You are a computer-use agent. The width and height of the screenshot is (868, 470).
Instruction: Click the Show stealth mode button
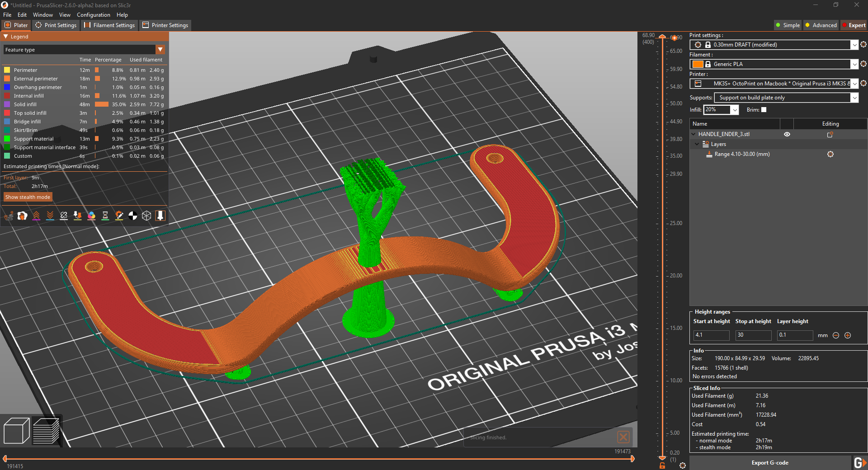pyautogui.click(x=28, y=197)
